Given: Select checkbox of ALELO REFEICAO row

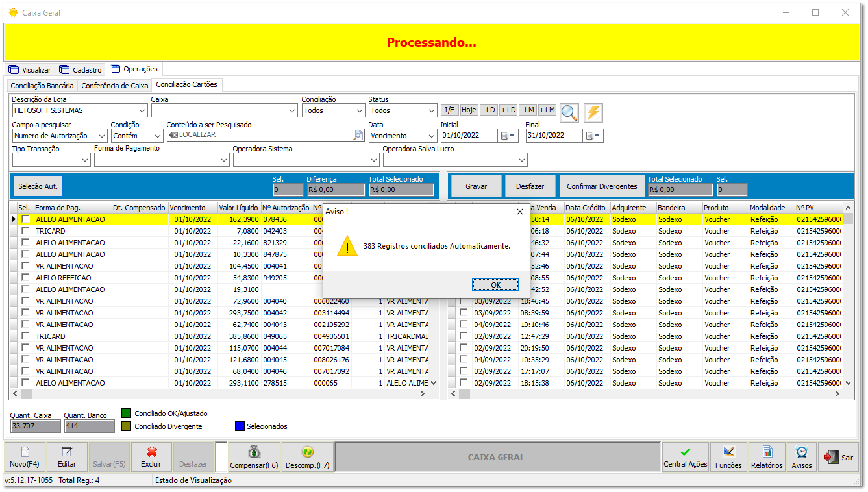Looking at the screenshot, I should 25,278.
